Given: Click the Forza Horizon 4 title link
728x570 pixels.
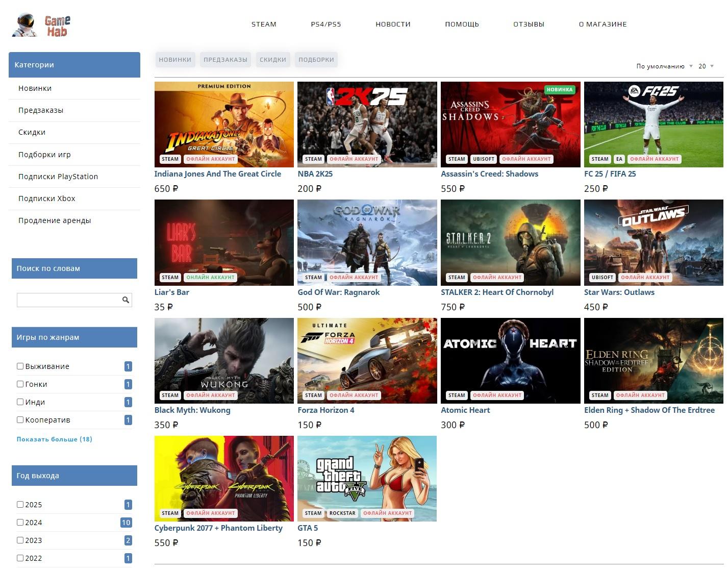Looking at the screenshot, I should point(326,410).
